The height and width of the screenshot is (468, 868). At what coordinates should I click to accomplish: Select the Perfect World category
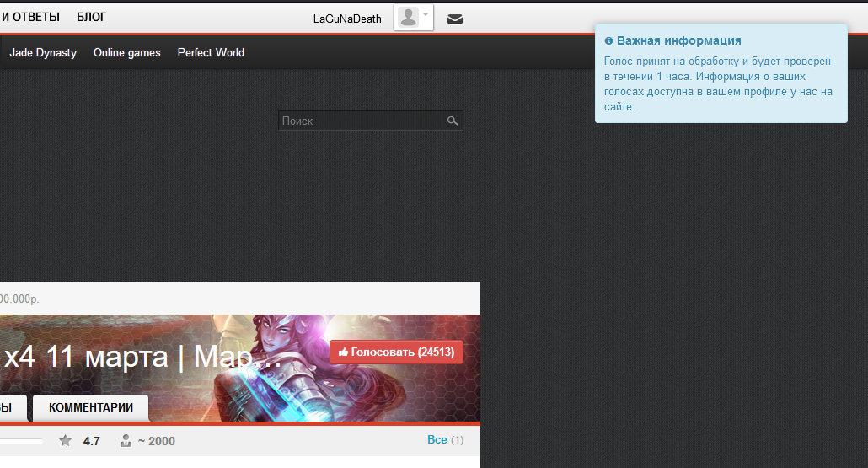(x=211, y=52)
